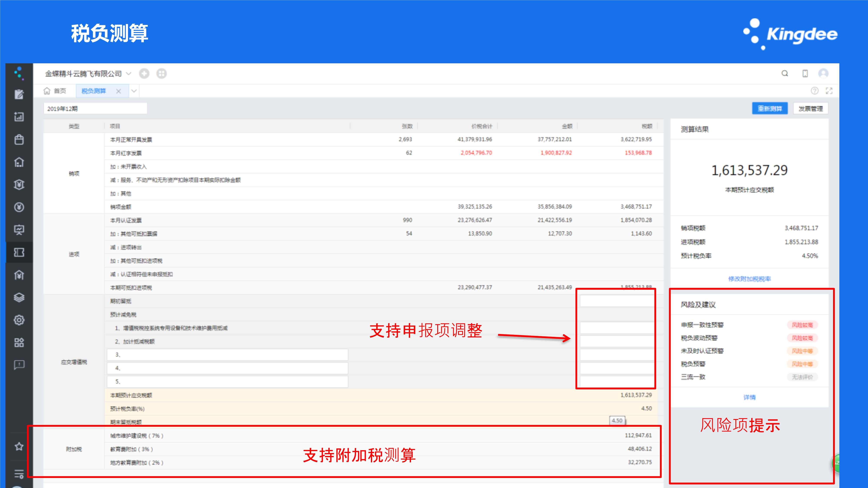Click the 发票管理 button

[810, 108]
